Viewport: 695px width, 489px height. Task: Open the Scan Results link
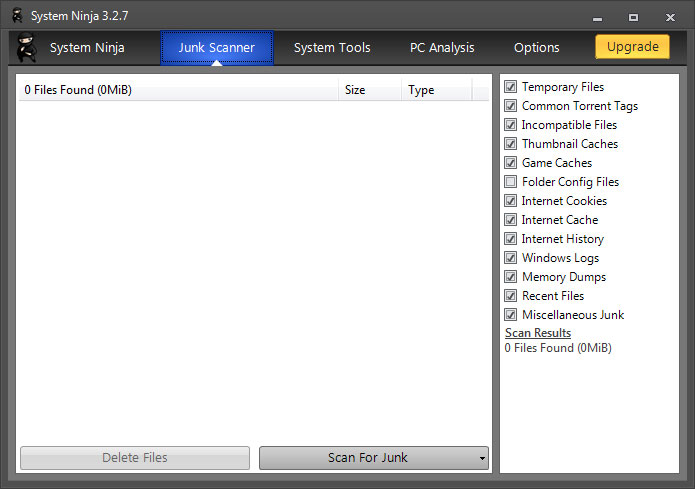click(x=538, y=333)
